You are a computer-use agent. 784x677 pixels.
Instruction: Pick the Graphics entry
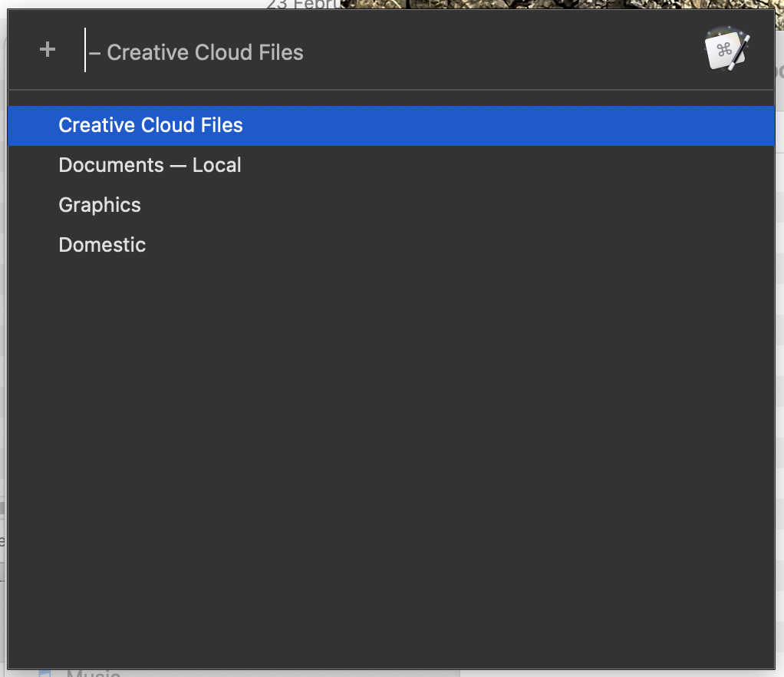(391, 205)
